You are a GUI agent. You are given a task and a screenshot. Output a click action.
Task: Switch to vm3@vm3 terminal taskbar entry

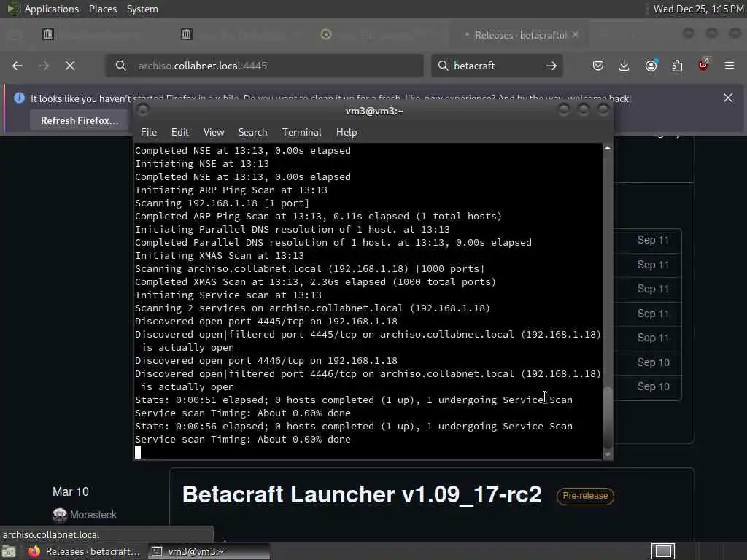click(x=209, y=551)
